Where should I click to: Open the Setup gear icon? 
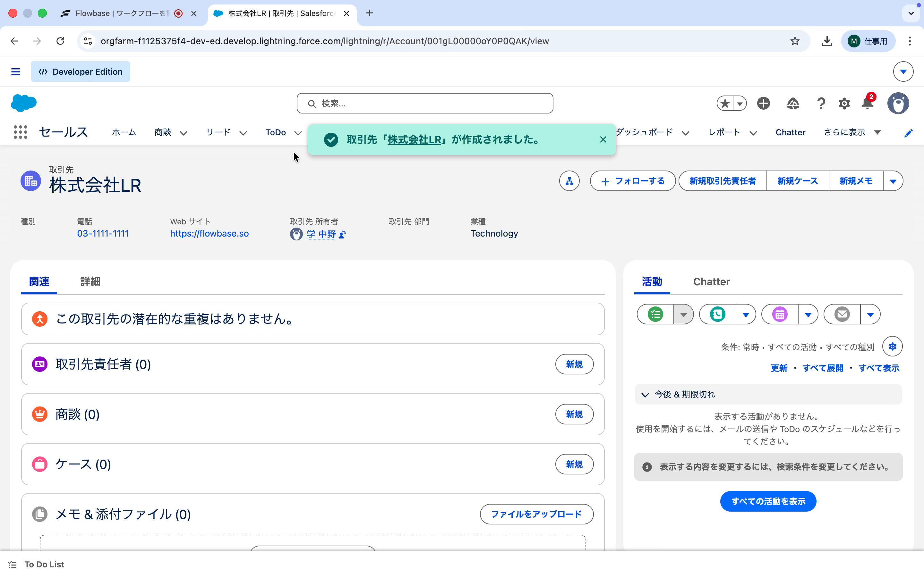(x=844, y=104)
